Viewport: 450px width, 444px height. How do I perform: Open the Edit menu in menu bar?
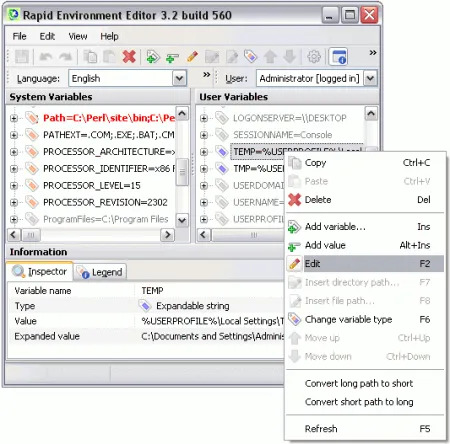click(47, 36)
